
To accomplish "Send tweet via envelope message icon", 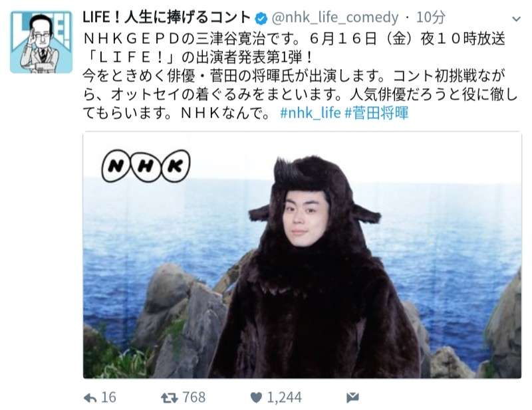I will tap(352, 397).
